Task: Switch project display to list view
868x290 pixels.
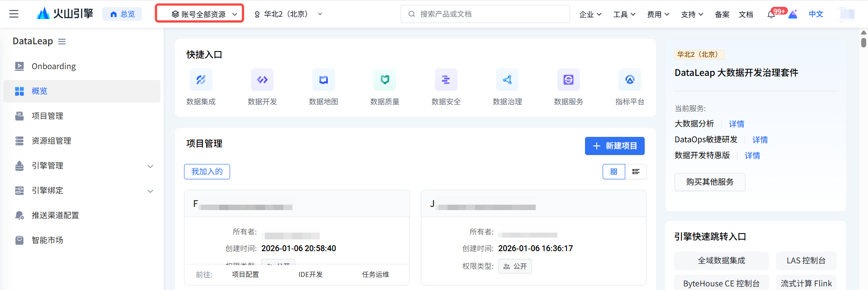Action: tap(636, 172)
